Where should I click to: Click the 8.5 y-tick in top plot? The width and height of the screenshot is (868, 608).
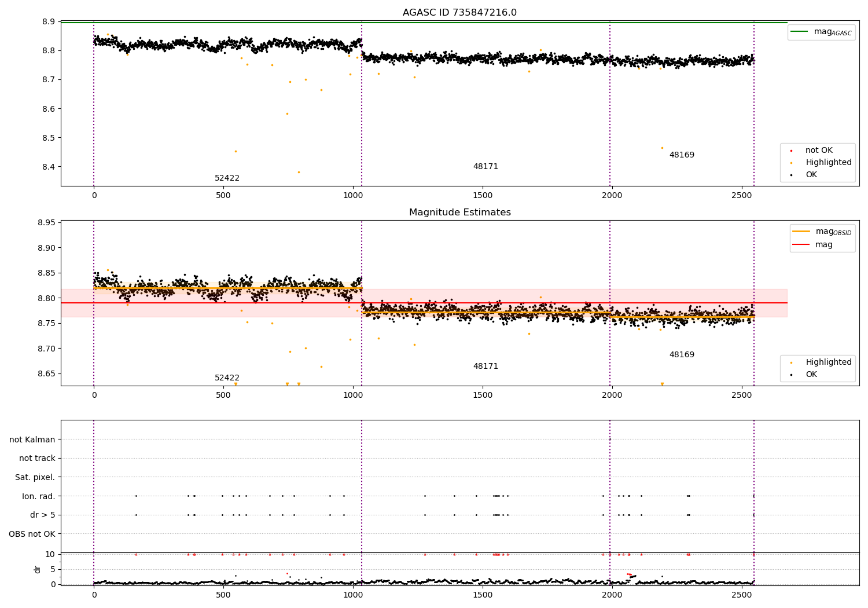(49, 138)
